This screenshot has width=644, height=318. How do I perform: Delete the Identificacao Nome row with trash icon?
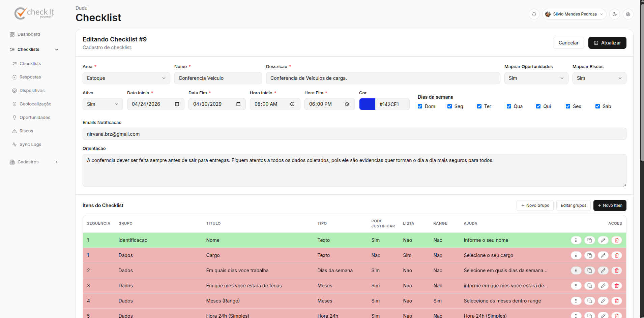[x=617, y=240]
